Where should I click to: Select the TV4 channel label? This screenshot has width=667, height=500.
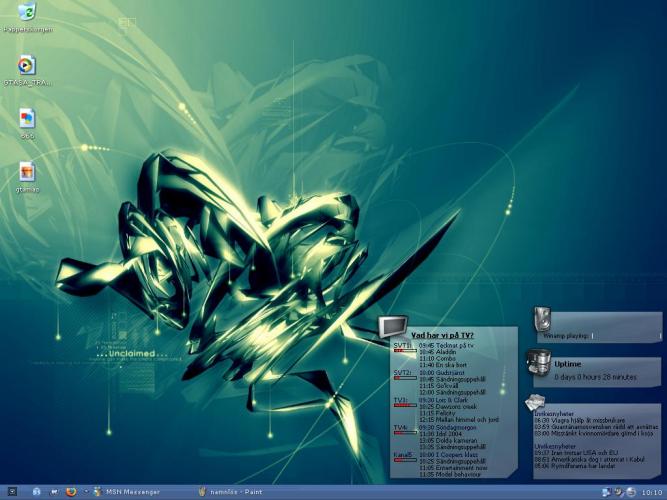click(401, 427)
